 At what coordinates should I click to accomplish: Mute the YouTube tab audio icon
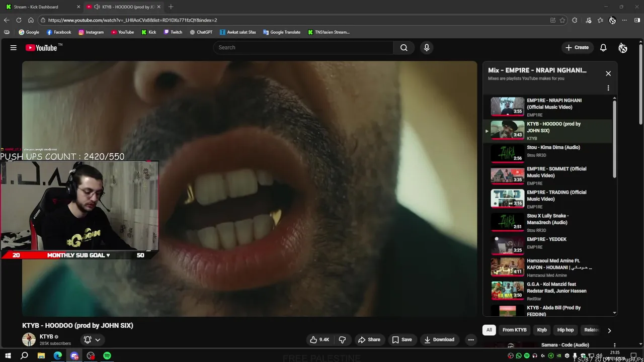click(97, 7)
